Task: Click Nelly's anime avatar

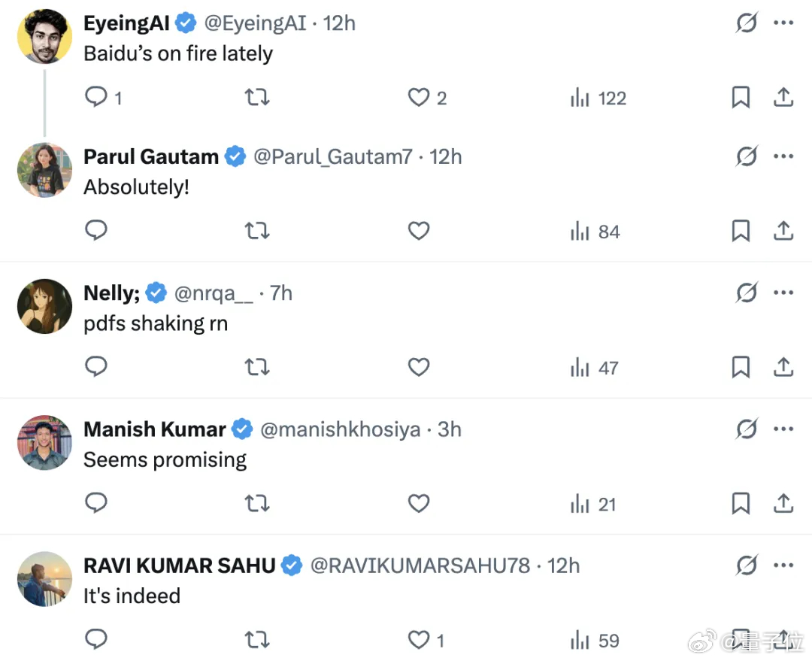Action: [x=44, y=306]
